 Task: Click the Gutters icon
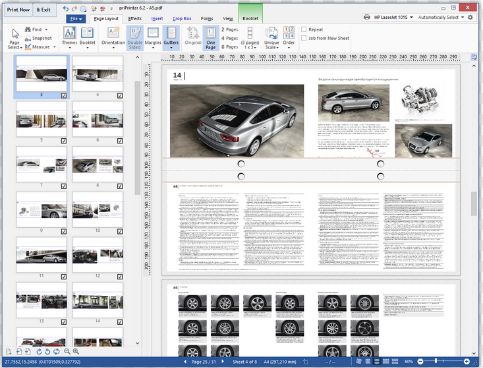coord(171,33)
